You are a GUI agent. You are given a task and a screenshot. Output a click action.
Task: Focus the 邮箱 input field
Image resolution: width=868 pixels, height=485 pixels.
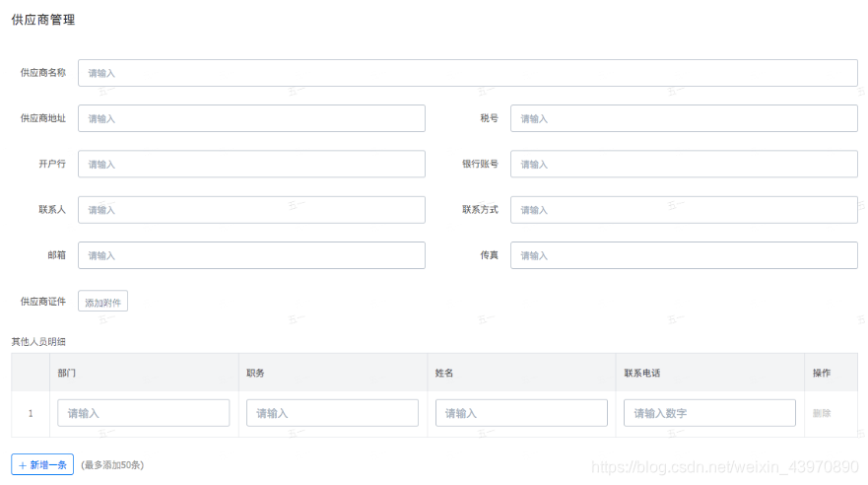[251, 255]
